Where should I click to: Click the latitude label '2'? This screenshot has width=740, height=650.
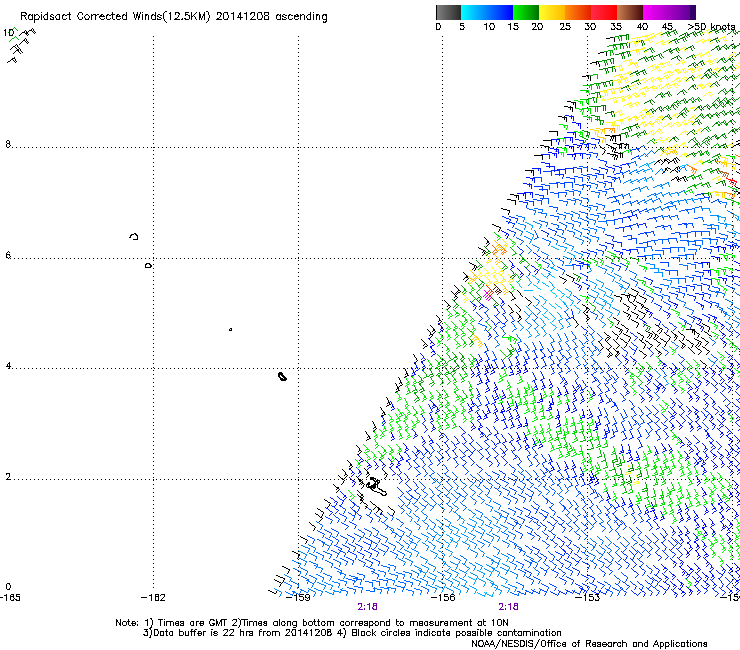coord(8,477)
